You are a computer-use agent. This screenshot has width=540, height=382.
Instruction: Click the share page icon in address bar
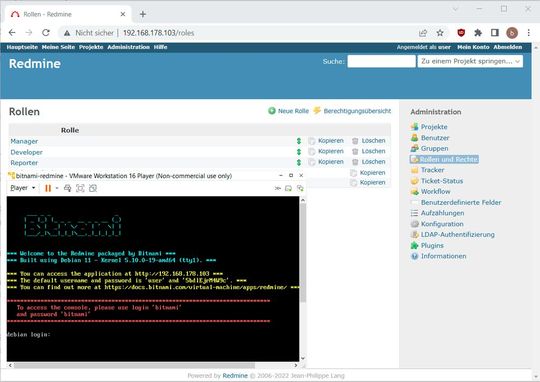423,33
